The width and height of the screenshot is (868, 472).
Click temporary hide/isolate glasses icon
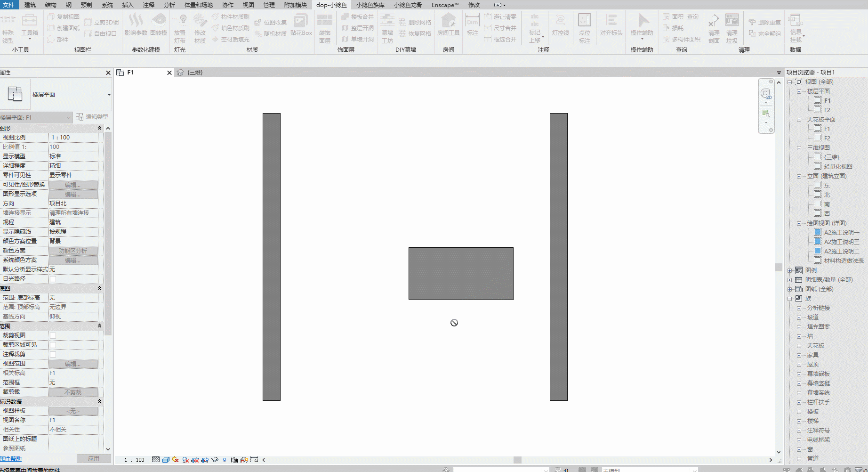(x=215, y=460)
